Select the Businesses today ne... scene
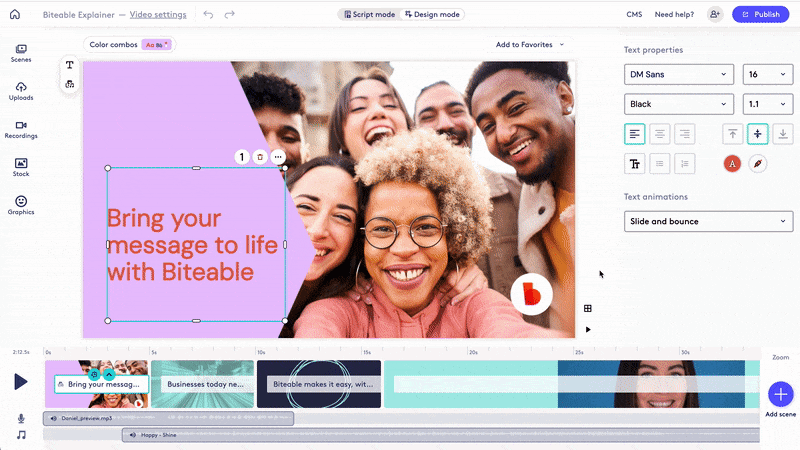Viewport: 800px width, 450px height. [203, 384]
